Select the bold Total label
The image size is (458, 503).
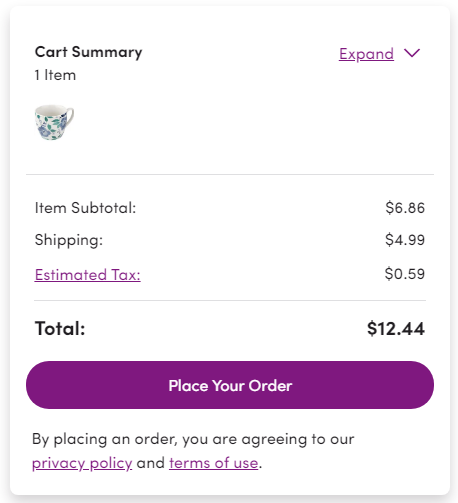point(60,328)
